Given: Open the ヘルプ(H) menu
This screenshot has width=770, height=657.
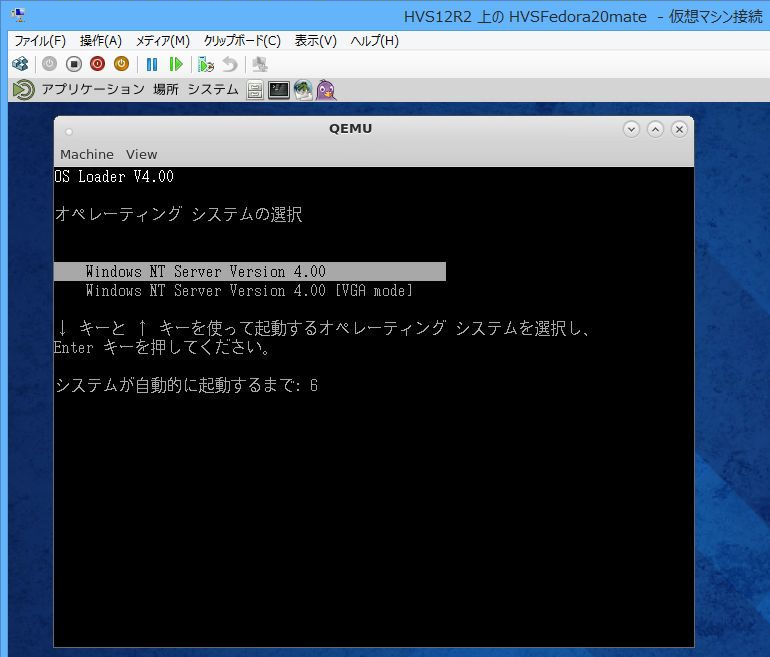Looking at the screenshot, I should 374,41.
